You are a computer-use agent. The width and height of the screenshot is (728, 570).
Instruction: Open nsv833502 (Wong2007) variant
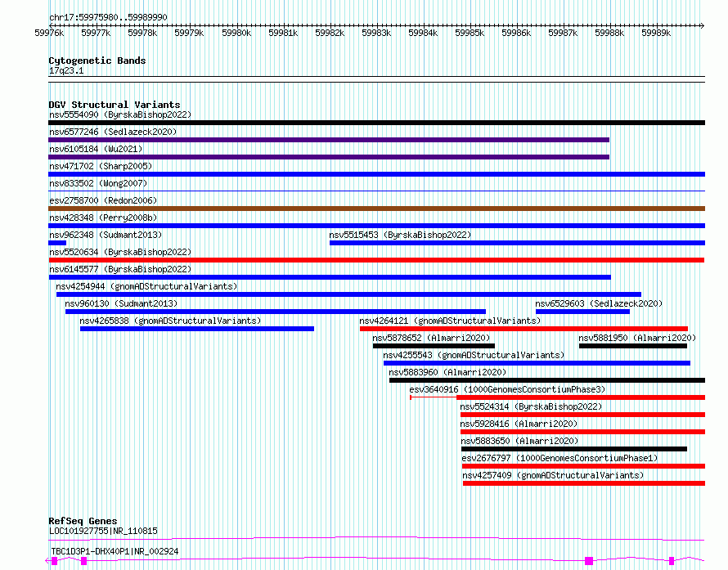coord(98,183)
